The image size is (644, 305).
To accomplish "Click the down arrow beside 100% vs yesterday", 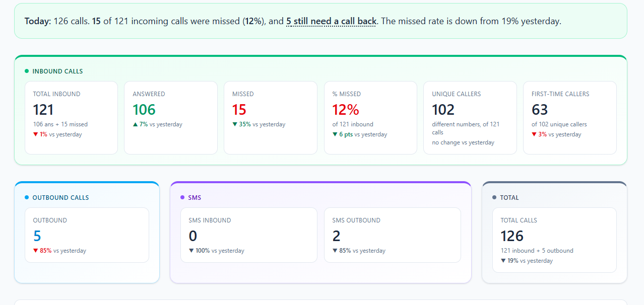I will [x=191, y=251].
